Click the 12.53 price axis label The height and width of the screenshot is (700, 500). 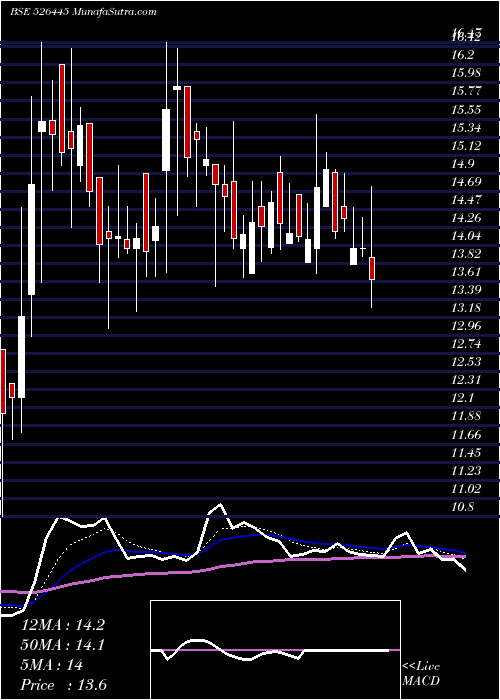click(466, 362)
